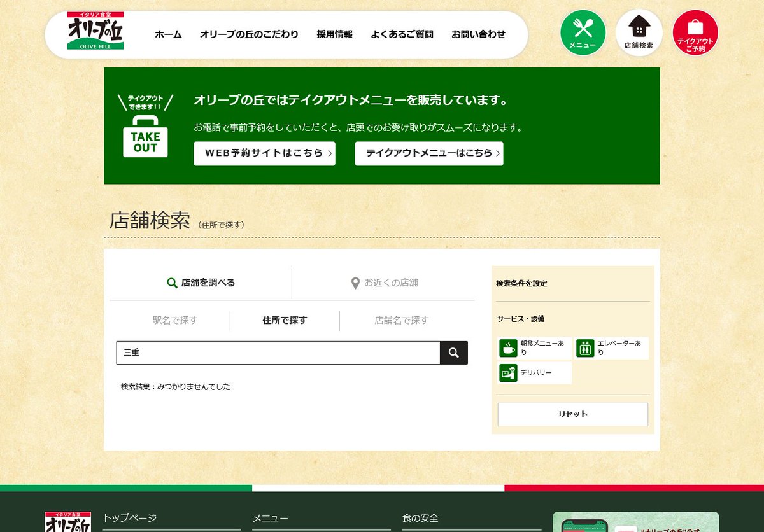Click the Olive Hill logo in header
The width and height of the screenshot is (764, 532).
95,32
